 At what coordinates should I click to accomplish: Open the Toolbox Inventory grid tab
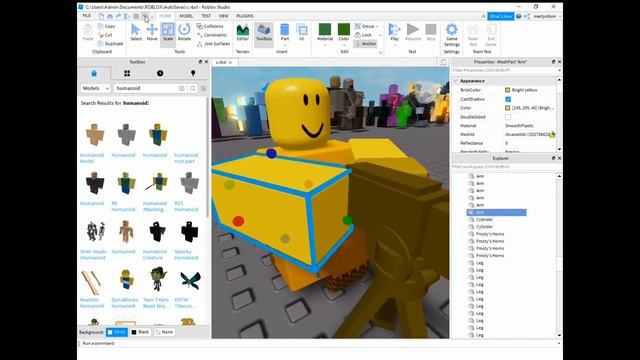coord(127,73)
